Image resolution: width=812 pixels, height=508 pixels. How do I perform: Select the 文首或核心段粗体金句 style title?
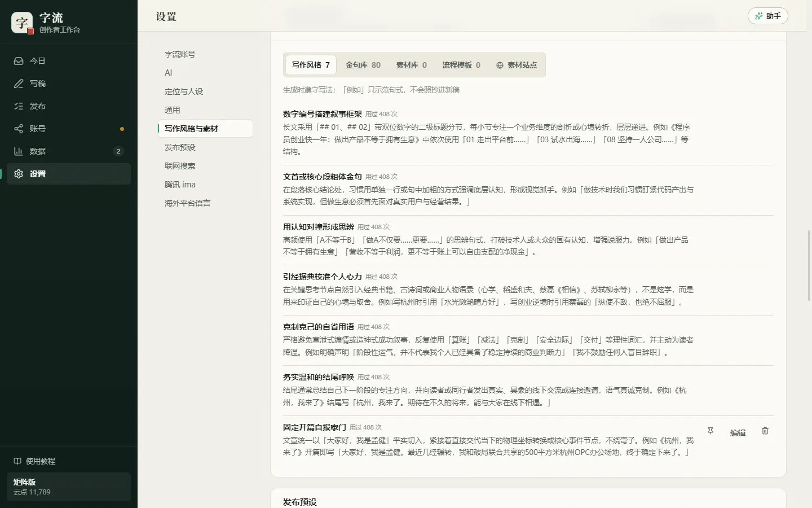click(323, 177)
